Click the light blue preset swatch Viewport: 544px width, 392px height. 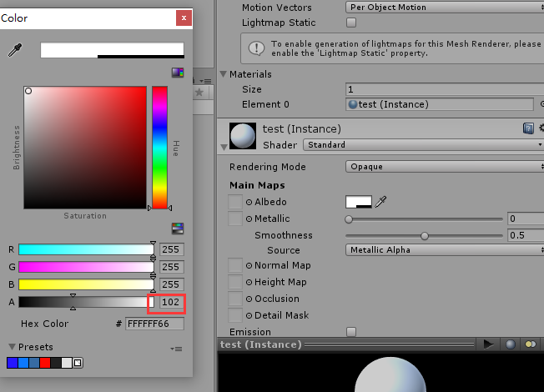[x=23, y=363]
